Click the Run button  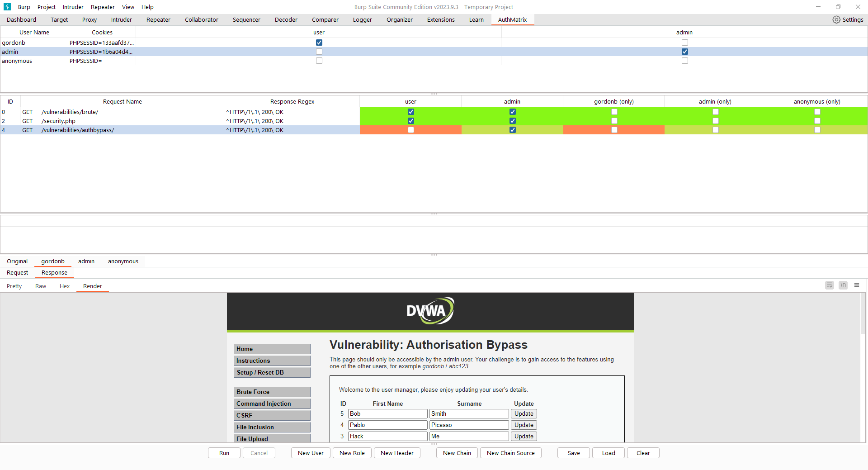224,453
